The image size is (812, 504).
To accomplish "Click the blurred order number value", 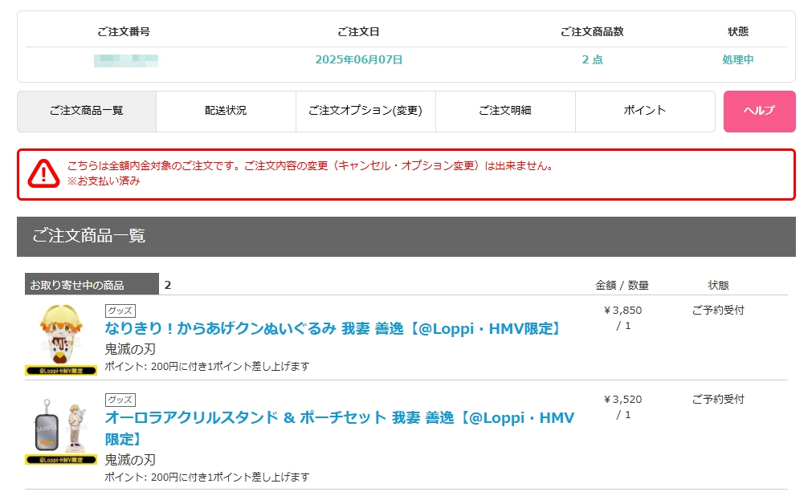I will pyautogui.click(x=126, y=60).
